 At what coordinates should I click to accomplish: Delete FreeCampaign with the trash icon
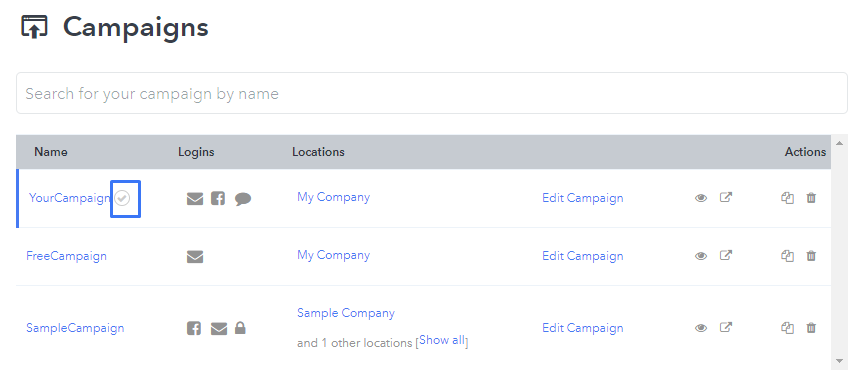click(811, 256)
